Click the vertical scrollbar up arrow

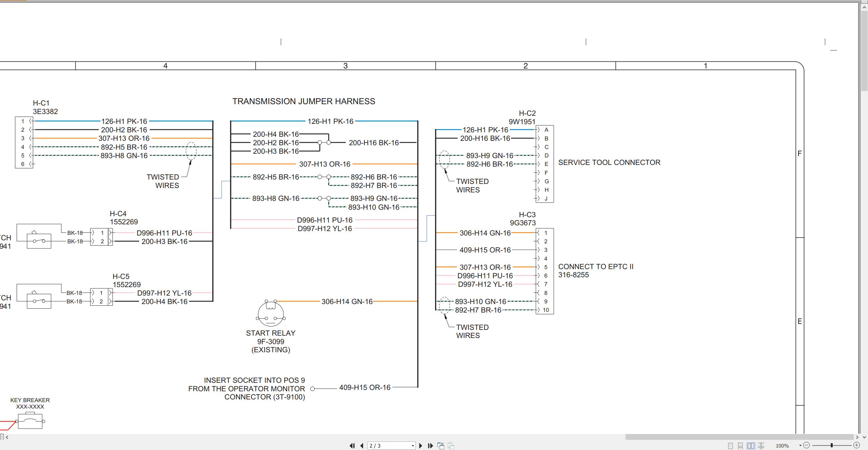pyautogui.click(x=864, y=7)
